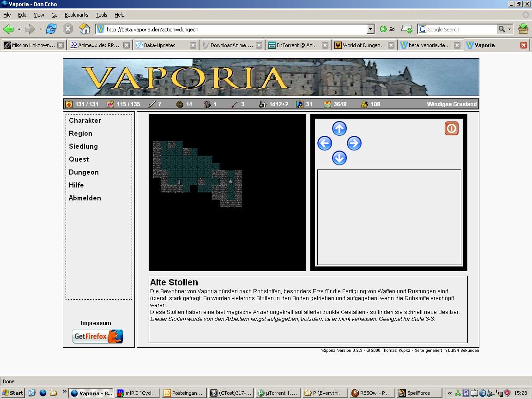532x399 pixels.
Task: Click the stop loading icon
Action: tap(68, 29)
